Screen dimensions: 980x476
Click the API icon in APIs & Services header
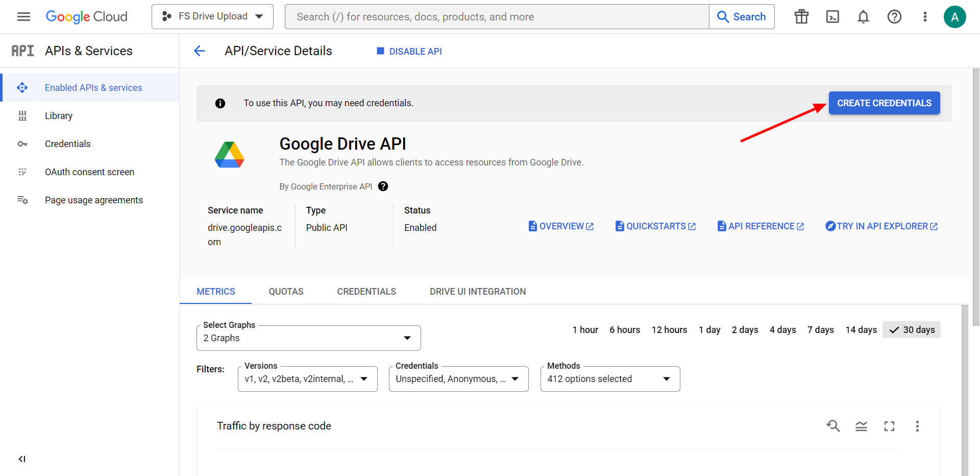(x=23, y=51)
